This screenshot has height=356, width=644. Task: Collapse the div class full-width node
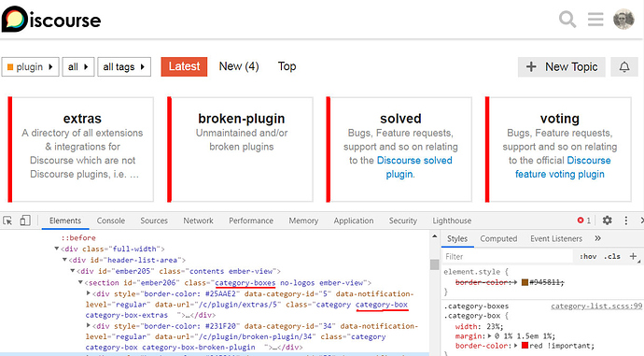point(57,249)
